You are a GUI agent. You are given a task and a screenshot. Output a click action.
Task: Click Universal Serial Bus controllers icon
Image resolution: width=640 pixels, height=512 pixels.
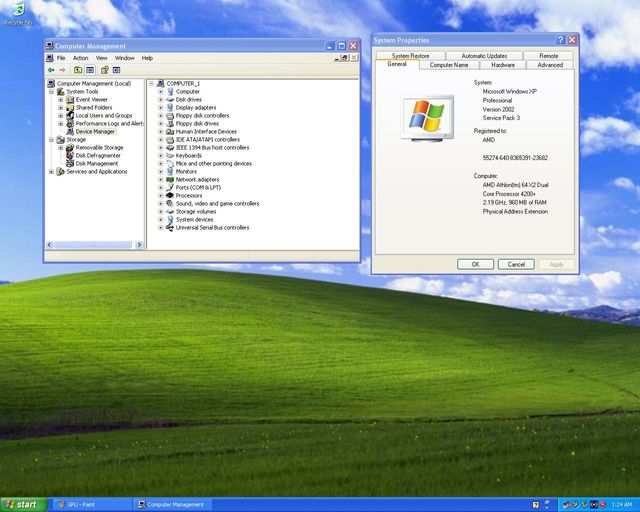click(x=170, y=228)
